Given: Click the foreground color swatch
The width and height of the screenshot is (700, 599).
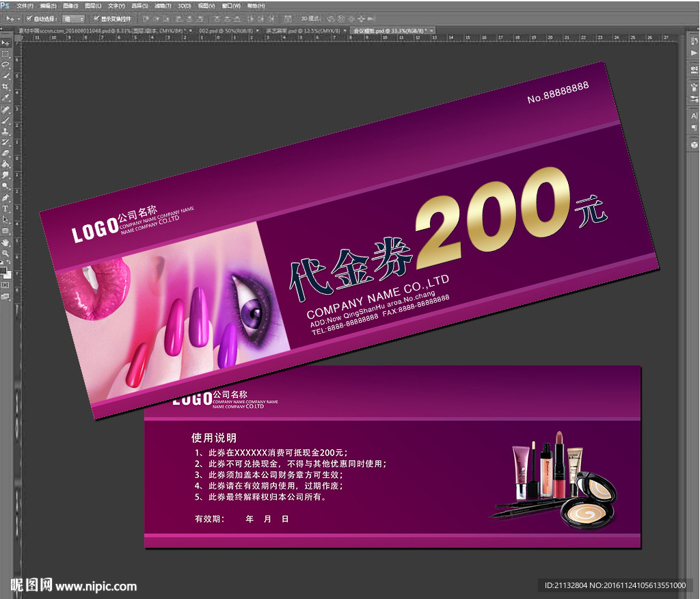Looking at the screenshot, I should (3, 270).
